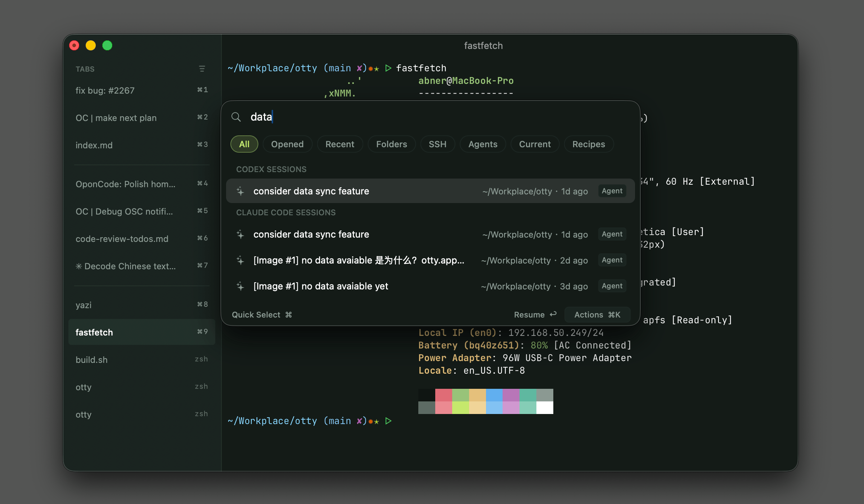Click the 'Locale: en_US.UTF-8' terminal line
The width and height of the screenshot is (864, 504).
tap(472, 370)
